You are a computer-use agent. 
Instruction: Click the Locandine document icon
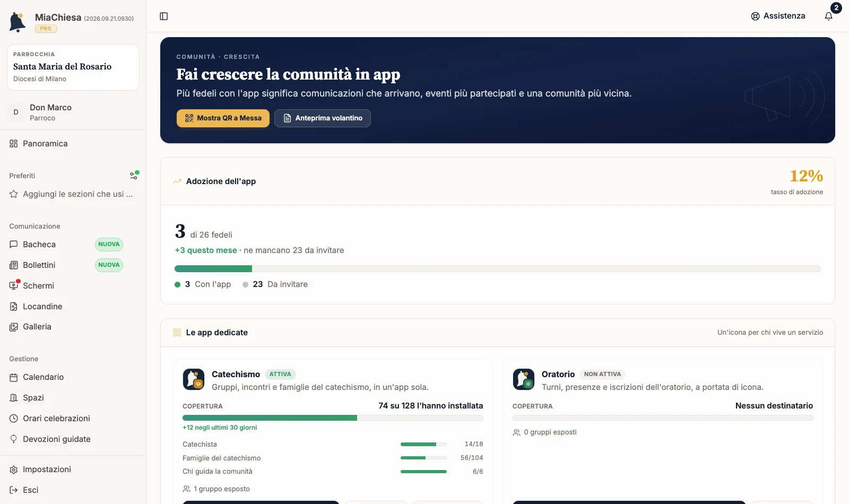pyautogui.click(x=14, y=307)
